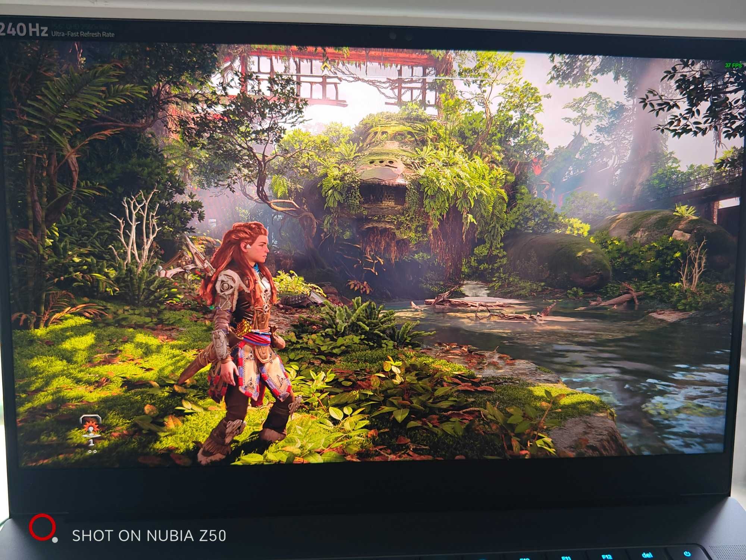The width and height of the screenshot is (746, 560).
Task: Click the item count "1" below the HUD tool icon
Action: [x=91, y=443]
